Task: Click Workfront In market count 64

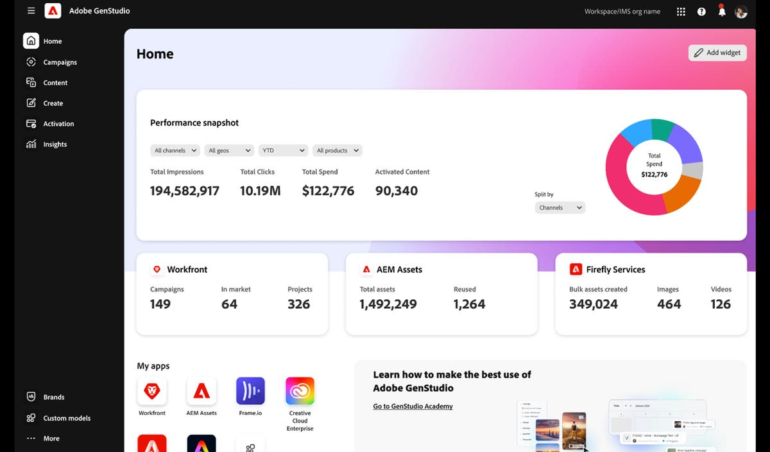Action: pos(229,304)
